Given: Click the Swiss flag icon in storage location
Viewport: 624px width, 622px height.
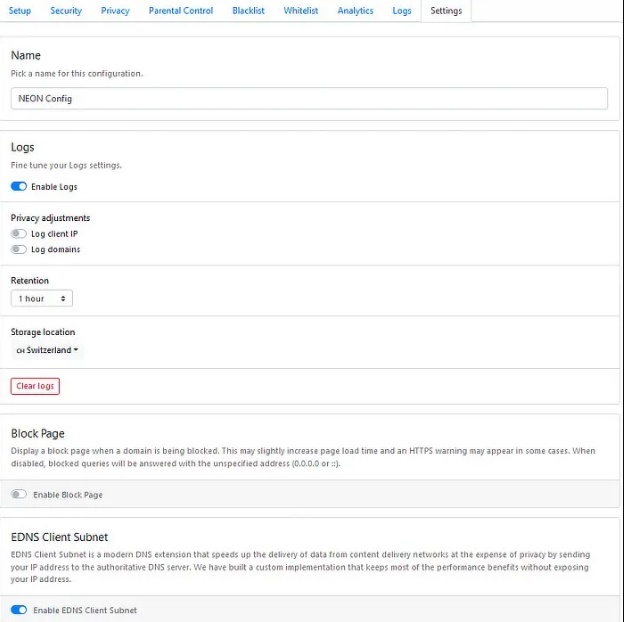Looking at the screenshot, I should 20,351.
